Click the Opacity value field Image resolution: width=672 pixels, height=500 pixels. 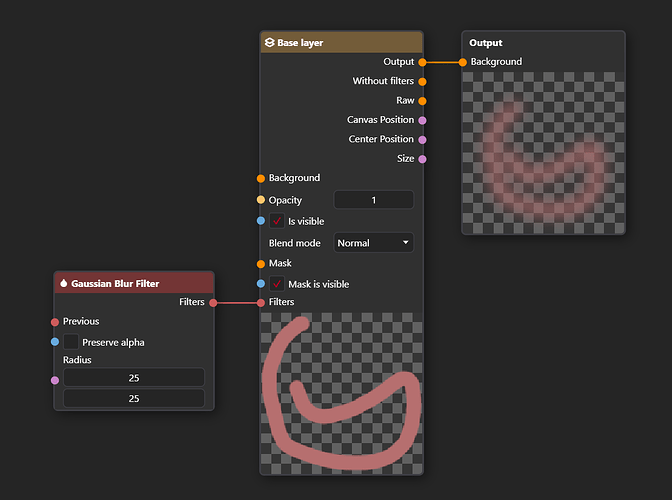(373, 200)
